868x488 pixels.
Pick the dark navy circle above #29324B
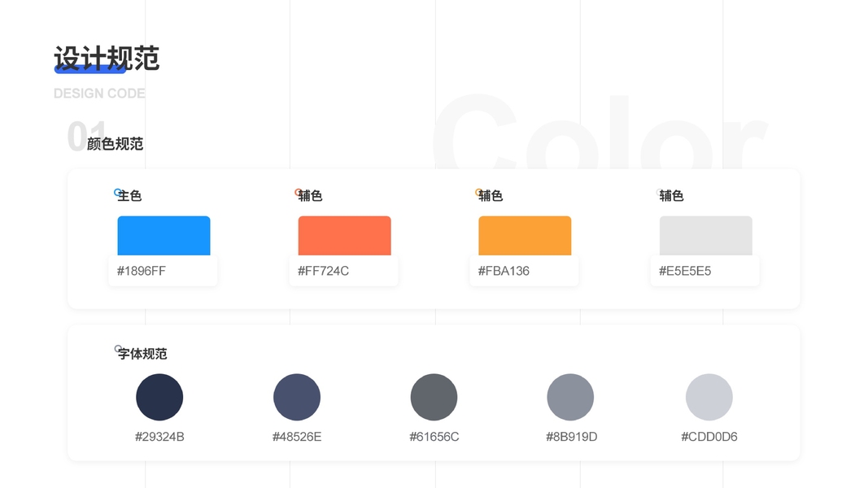(x=159, y=397)
